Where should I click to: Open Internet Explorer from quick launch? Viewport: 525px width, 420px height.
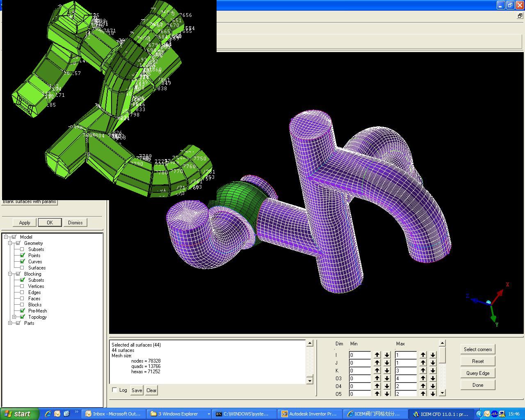(48, 414)
